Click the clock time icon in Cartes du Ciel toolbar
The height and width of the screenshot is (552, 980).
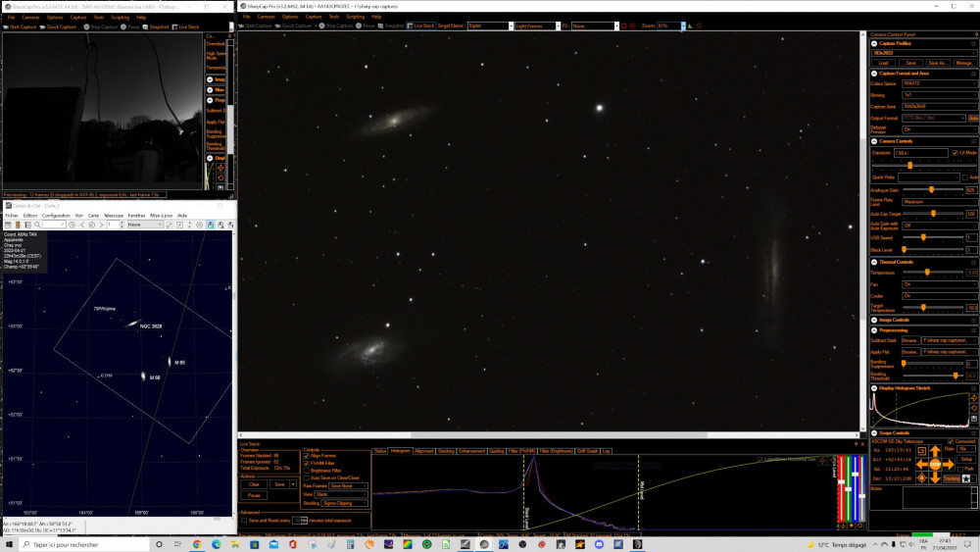[72, 225]
